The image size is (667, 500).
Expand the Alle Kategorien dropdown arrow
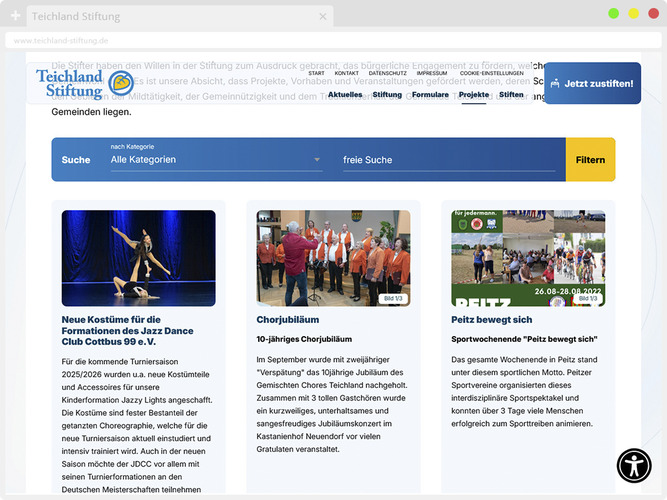pyautogui.click(x=317, y=160)
